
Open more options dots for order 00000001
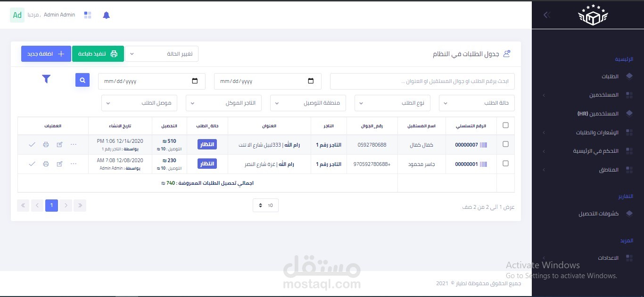pyautogui.click(x=74, y=164)
